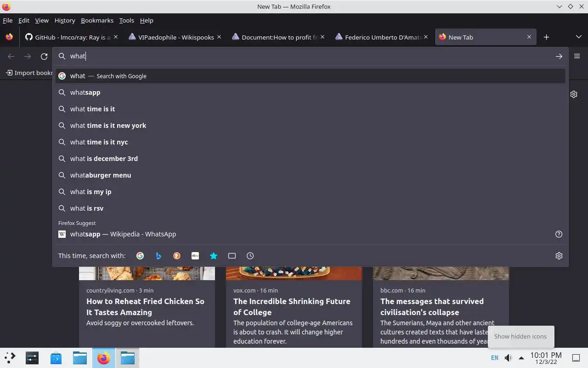Screen dimensions: 588x368
Task: Pick the 'whataburger menu' suggestion
Action: [x=311, y=175]
